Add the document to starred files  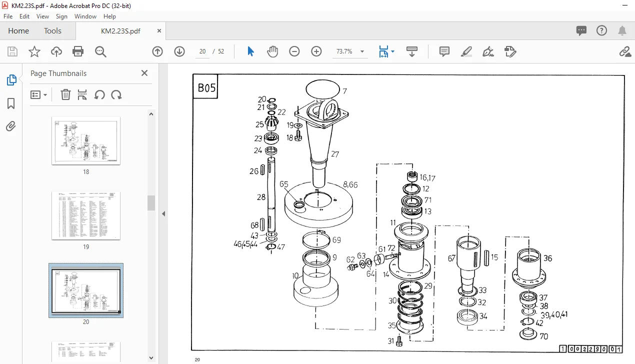point(34,51)
